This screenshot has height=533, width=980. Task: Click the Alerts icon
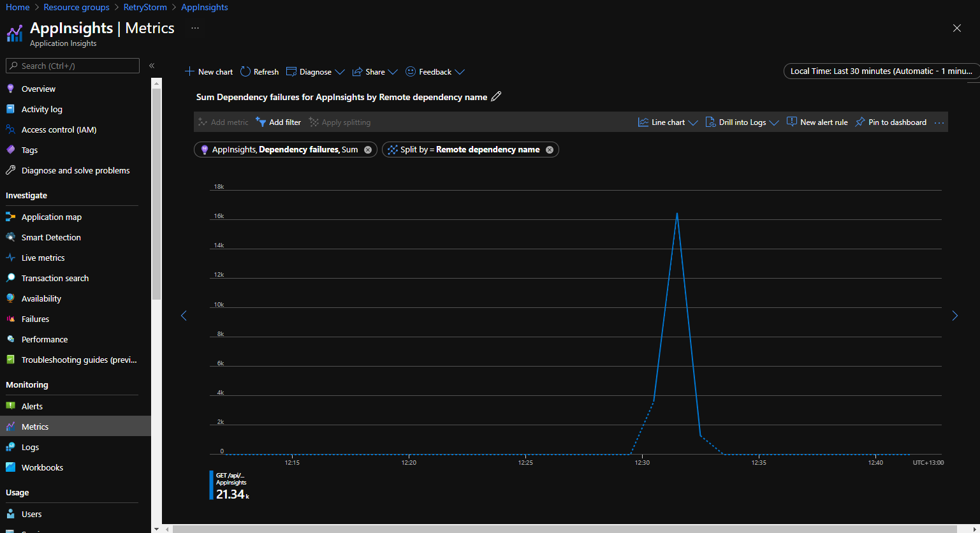(10, 406)
